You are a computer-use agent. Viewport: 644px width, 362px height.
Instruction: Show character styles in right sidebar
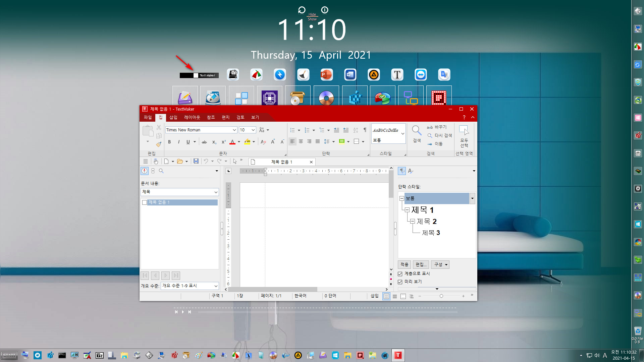click(x=410, y=171)
